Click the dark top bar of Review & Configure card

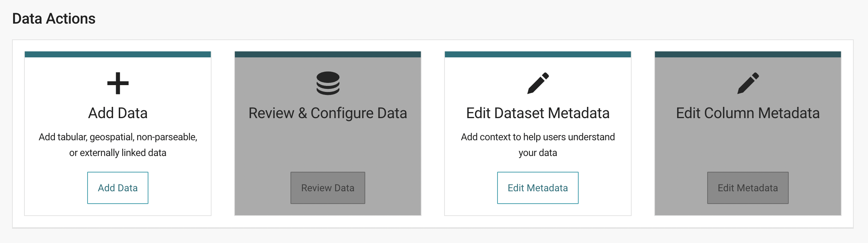(x=328, y=54)
